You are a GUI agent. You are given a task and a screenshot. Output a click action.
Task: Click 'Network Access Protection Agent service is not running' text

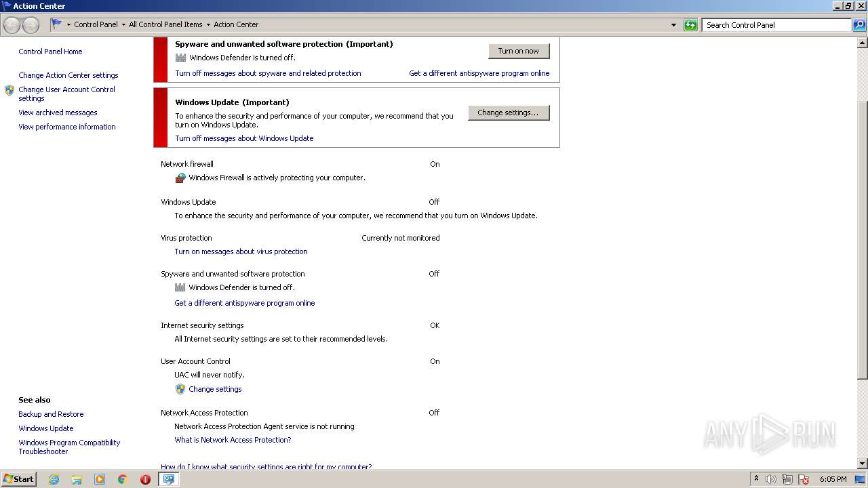point(264,426)
